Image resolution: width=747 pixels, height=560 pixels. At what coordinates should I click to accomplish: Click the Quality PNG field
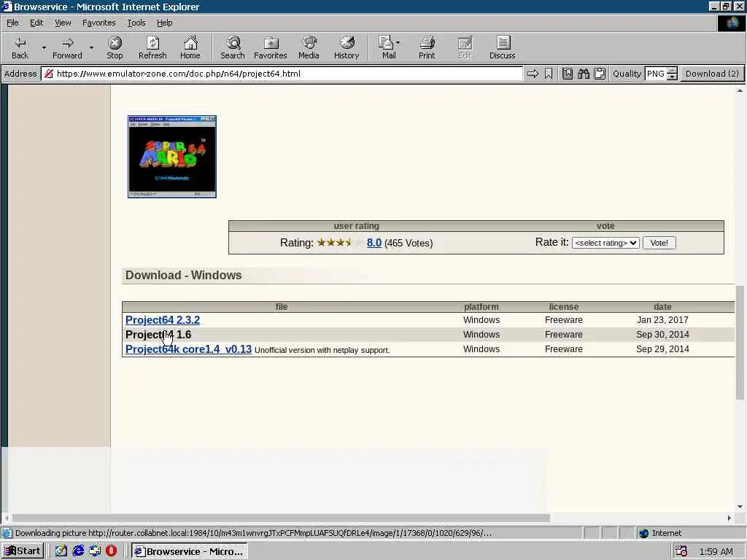(656, 74)
